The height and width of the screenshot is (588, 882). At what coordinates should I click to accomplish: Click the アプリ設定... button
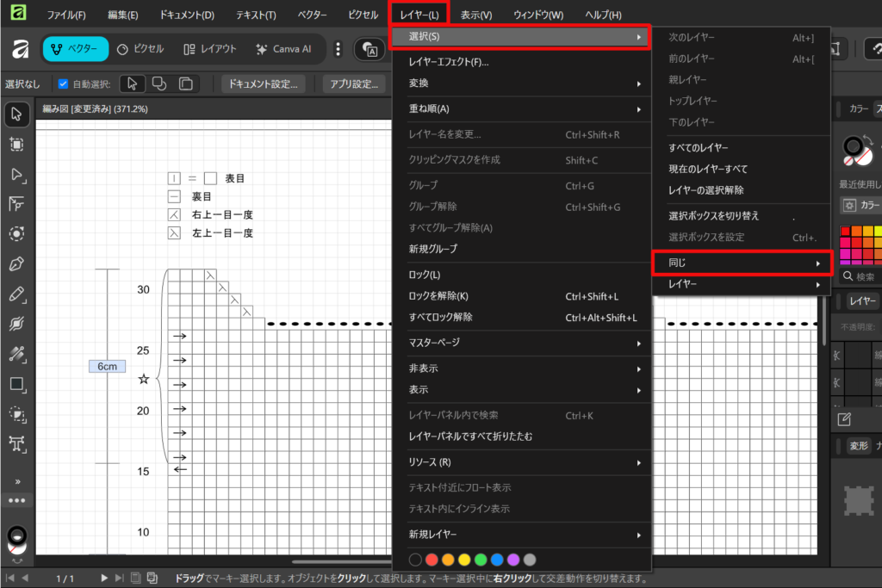[x=354, y=84]
